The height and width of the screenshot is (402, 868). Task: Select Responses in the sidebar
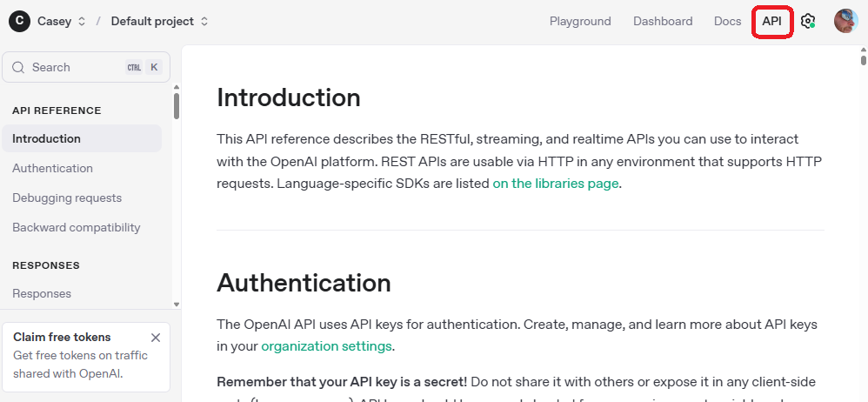[x=42, y=293]
